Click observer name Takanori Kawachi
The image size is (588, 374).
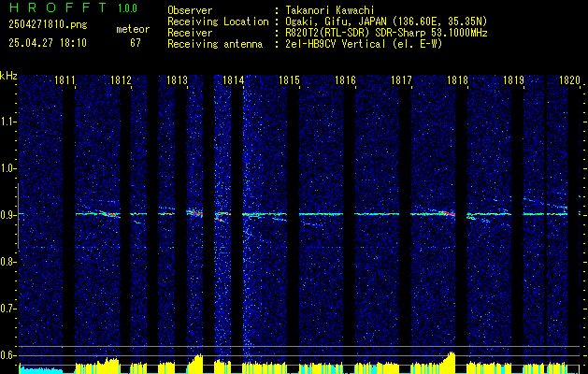point(330,11)
